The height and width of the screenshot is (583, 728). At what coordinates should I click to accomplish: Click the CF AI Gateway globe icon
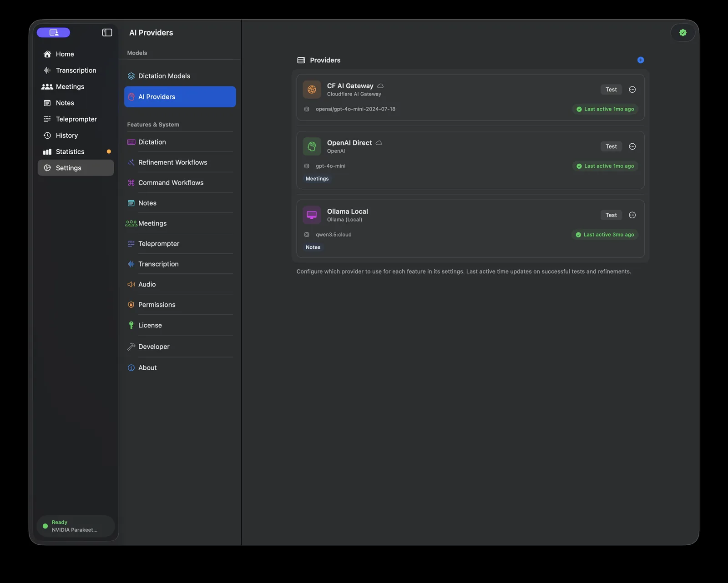[x=312, y=90]
